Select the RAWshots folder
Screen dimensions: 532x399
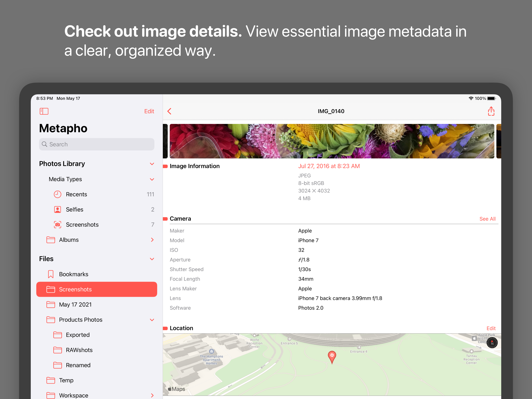tap(79, 350)
